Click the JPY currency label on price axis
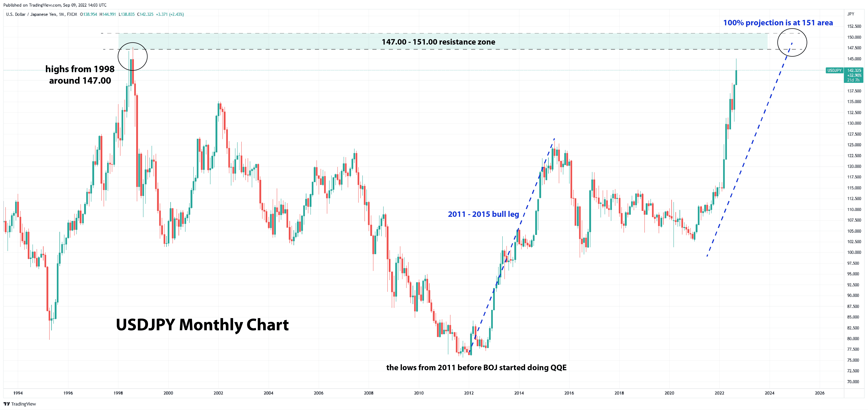 coord(851,14)
